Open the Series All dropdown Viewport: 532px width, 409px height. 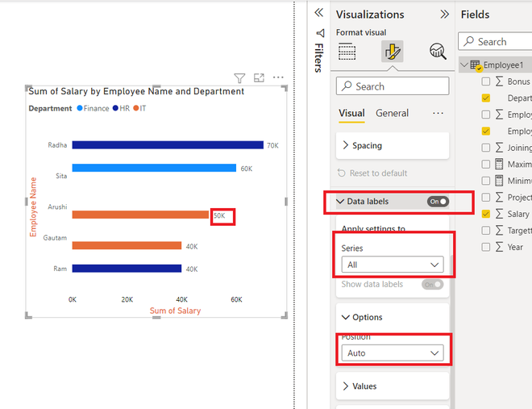point(393,265)
